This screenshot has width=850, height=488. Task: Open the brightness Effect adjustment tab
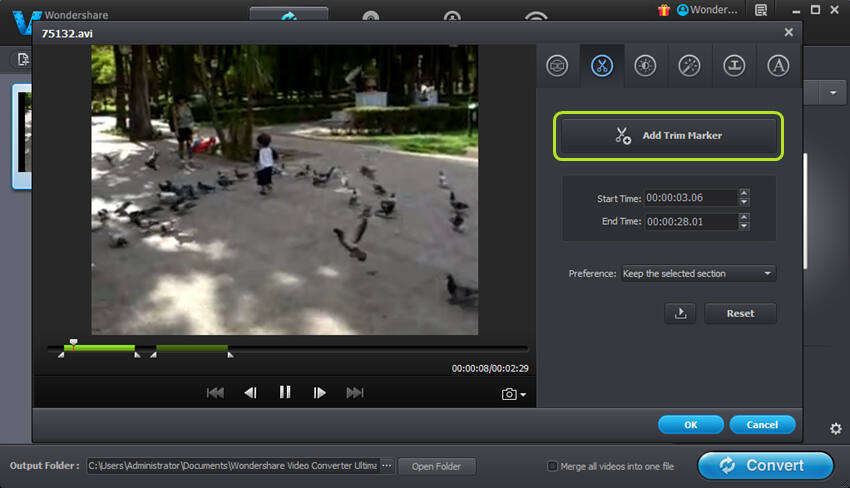click(x=645, y=66)
